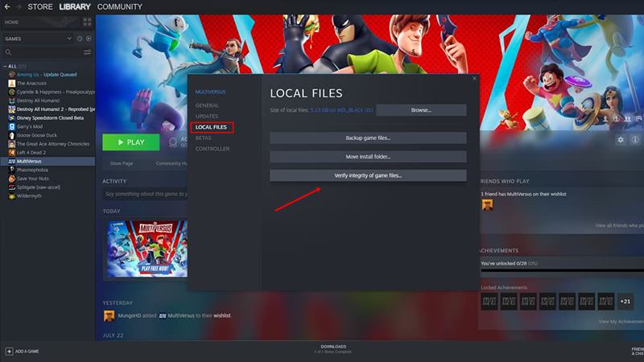Open the STORE menu

(39, 7)
